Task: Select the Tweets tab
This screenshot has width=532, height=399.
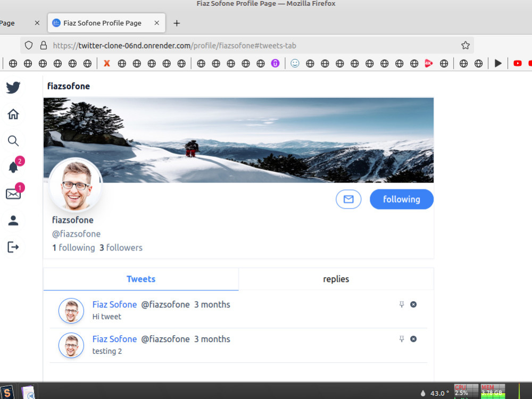Action: 140,279
